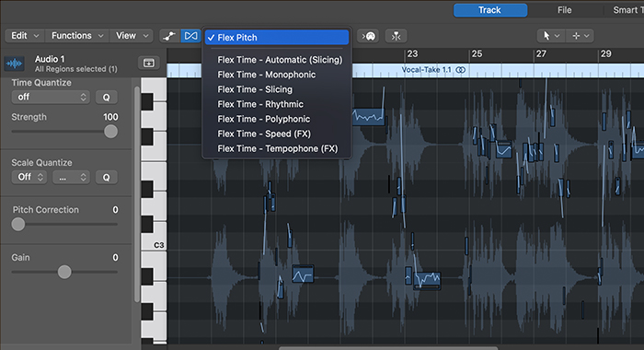The image size is (644, 350).
Task: Open the Functions menu
Action: pyautogui.click(x=77, y=36)
